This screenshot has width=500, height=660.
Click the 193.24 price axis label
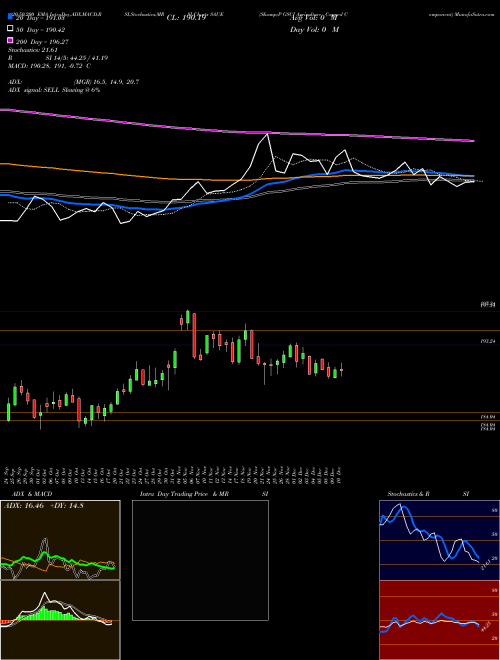488,341
